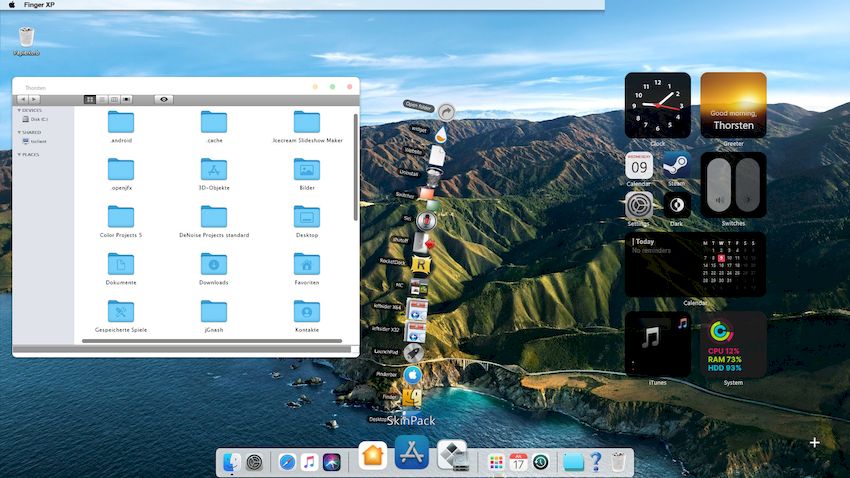Image resolution: width=850 pixels, height=478 pixels.
Task: Toggle the left switch in Switches widget
Action: point(719,185)
